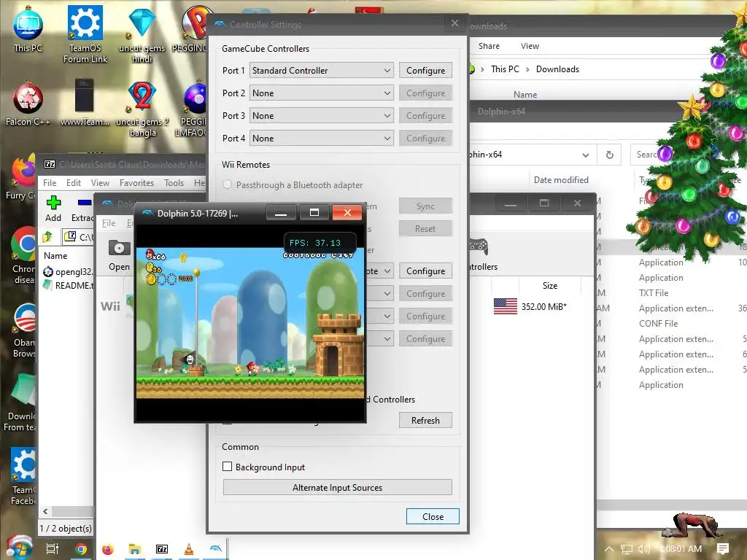Image resolution: width=747 pixels, height=560 pixels.
Task: Click the 7-Zip Add button icon
Action: tap(53, 203)
